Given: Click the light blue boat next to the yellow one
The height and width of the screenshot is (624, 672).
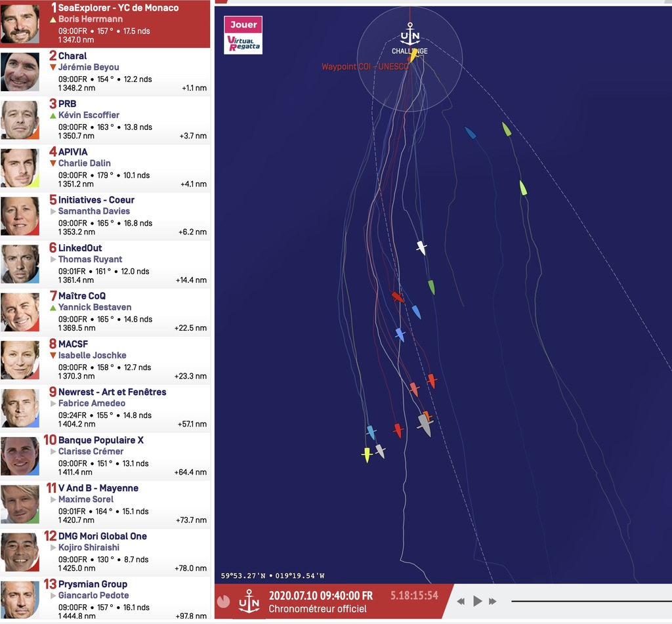Looking at the screenshot, I should (x=371, y=432).
